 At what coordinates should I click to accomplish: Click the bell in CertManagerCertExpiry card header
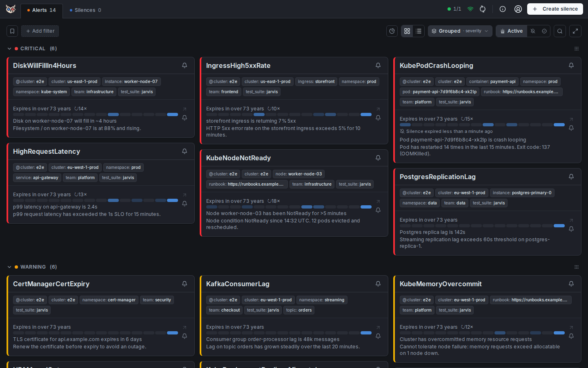click(185, 284)
